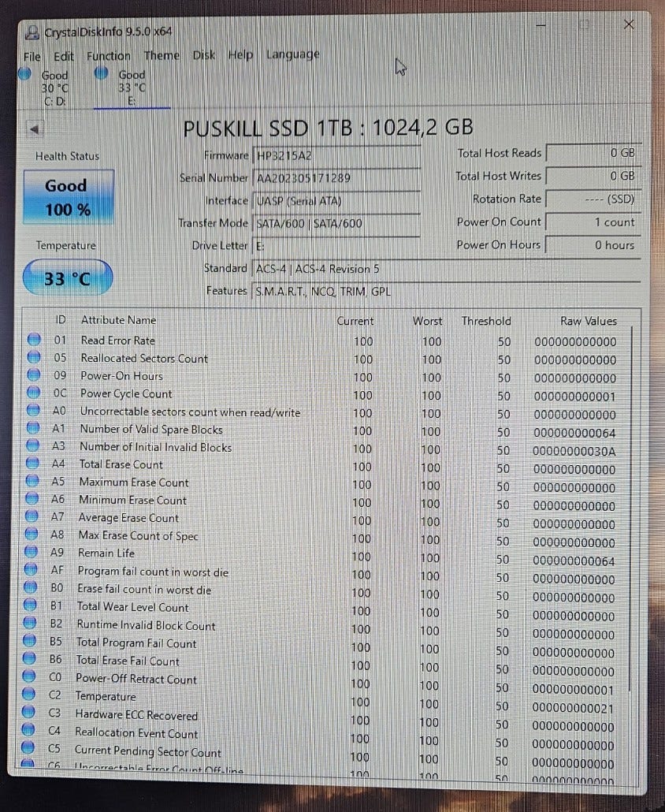Click status icon of Remain Life row
The width and height of the screenshot is (665, 812).
(x=31, y=552)
